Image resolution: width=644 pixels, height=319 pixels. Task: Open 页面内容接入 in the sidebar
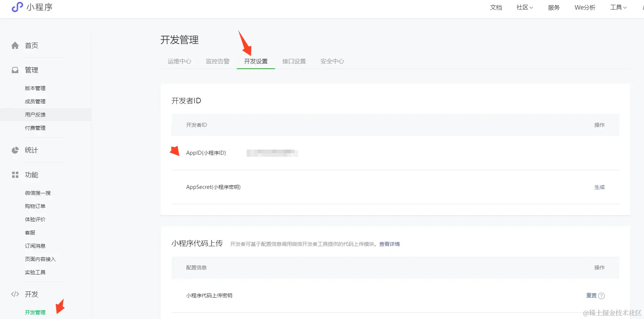[x=40, y=259]
